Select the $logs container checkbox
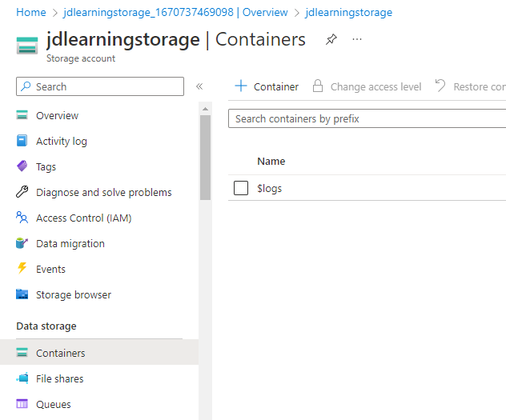506x420 pixels. (241, 188)
